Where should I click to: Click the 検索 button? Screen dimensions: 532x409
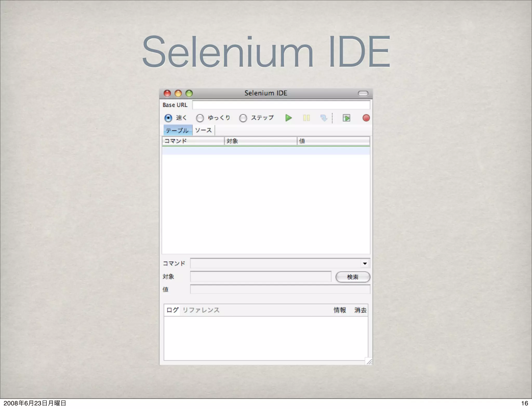(353, 277)
